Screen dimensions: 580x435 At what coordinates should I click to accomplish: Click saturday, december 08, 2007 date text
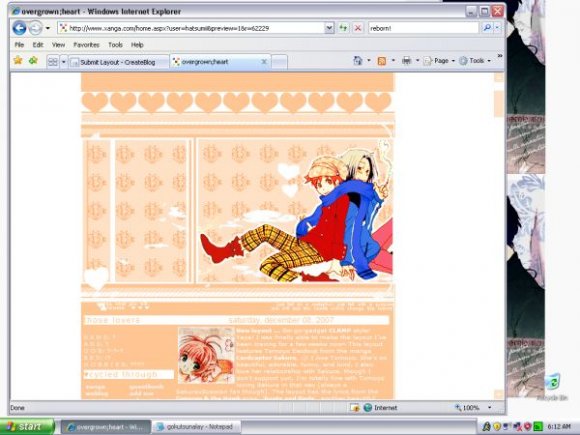pyautogui.click(x=281, y=320)
